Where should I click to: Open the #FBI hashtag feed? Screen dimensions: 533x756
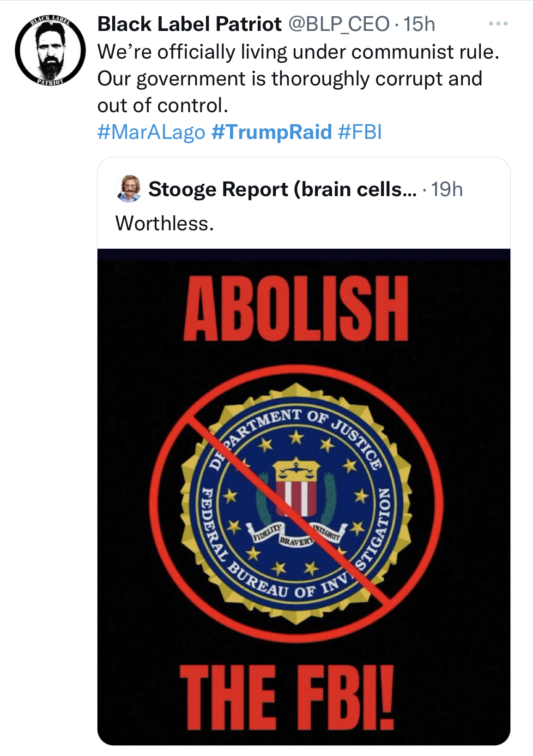(x=360, y=132)
